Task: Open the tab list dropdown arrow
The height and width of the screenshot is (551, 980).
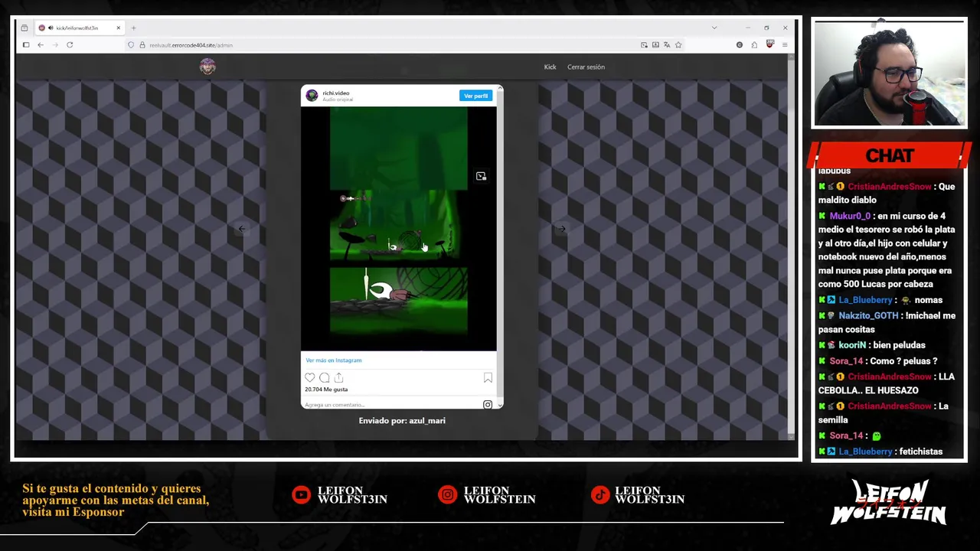Action: click(714, 28)
